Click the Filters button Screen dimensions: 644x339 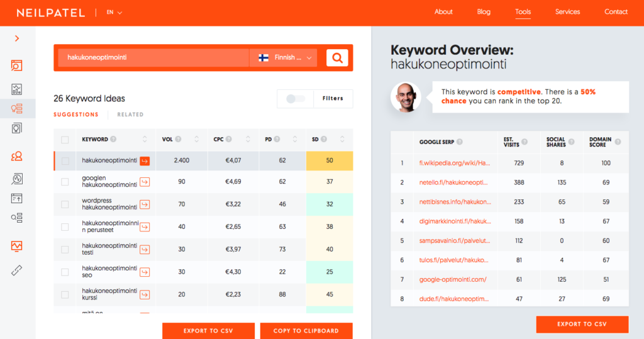tap(333, 99)
